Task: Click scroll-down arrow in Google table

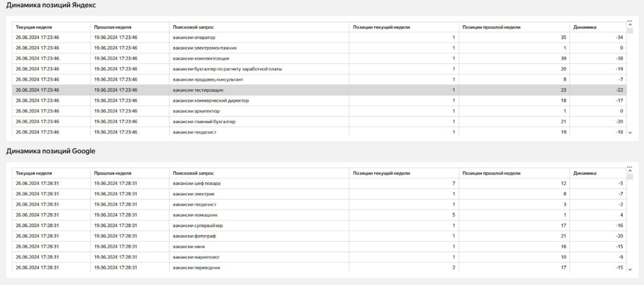Action: tap(630, 269)
